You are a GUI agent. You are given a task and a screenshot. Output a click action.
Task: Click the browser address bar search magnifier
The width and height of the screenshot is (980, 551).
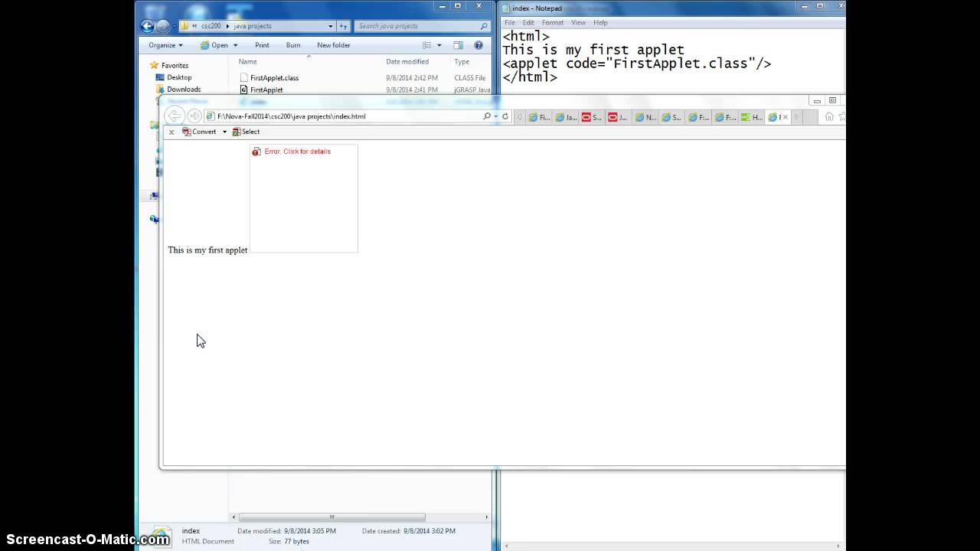(487, 116)
